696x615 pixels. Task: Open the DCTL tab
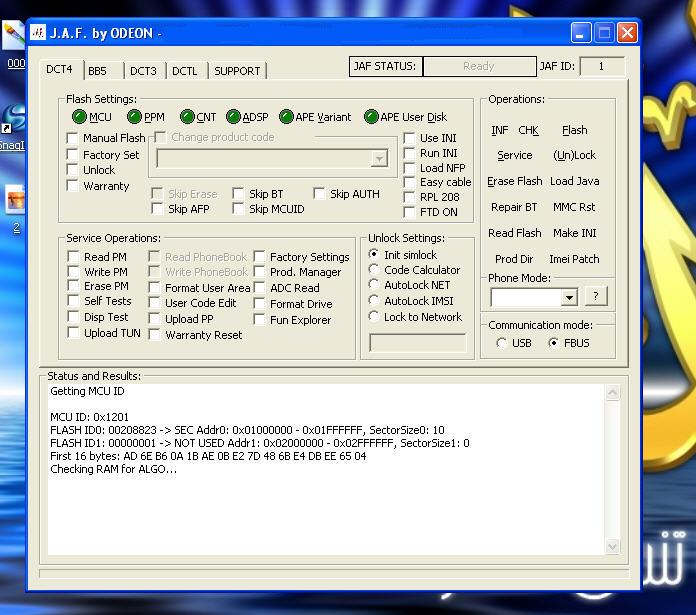pyautogui.click(x=185, y=71)
